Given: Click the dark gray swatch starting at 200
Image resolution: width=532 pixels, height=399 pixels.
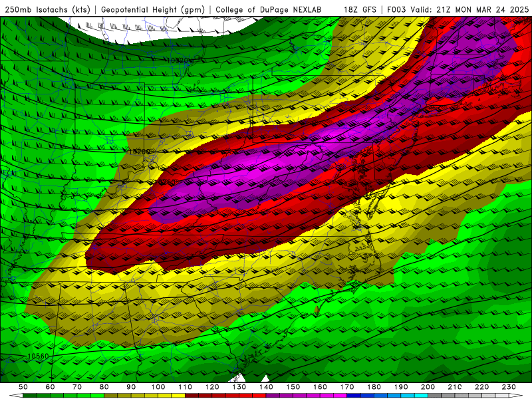Looking at the screenshot, I should click(435, 396).
